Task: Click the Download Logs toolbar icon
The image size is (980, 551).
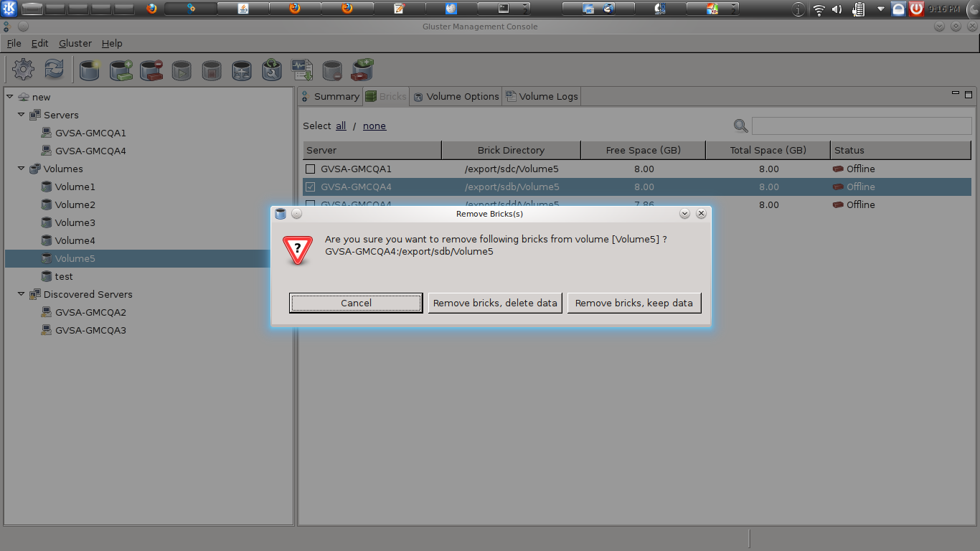Action: pyautogui.click(x=301, y=70)
